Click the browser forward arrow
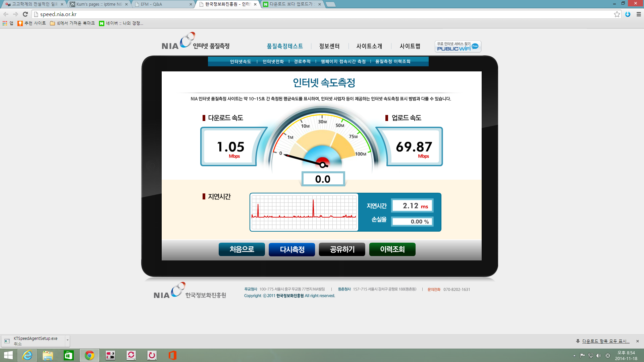The width and height of the screenshot is (644, 362). click(x=15, y=14)
